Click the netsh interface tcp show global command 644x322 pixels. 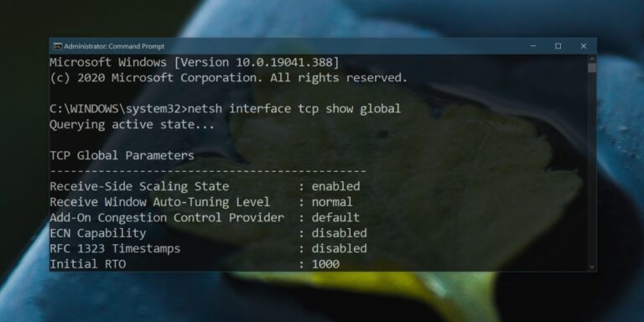click(294, 109)
